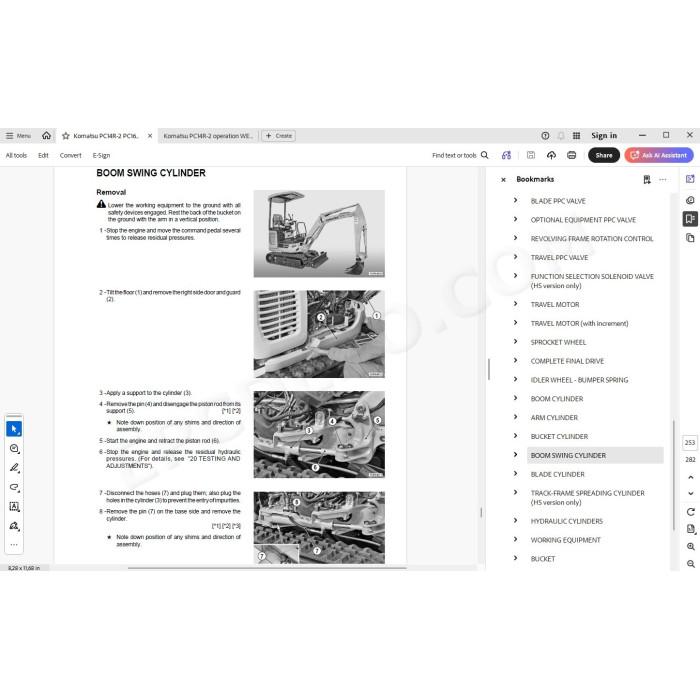This screenshot has width=700, height=700.
Task: Go to next page arrow
Action: click(x=691, y=493)
